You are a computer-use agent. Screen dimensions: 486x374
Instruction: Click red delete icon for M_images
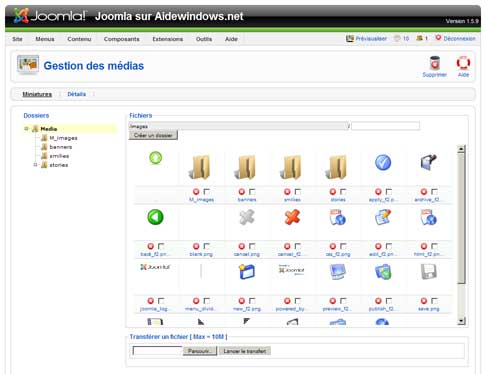196,192
